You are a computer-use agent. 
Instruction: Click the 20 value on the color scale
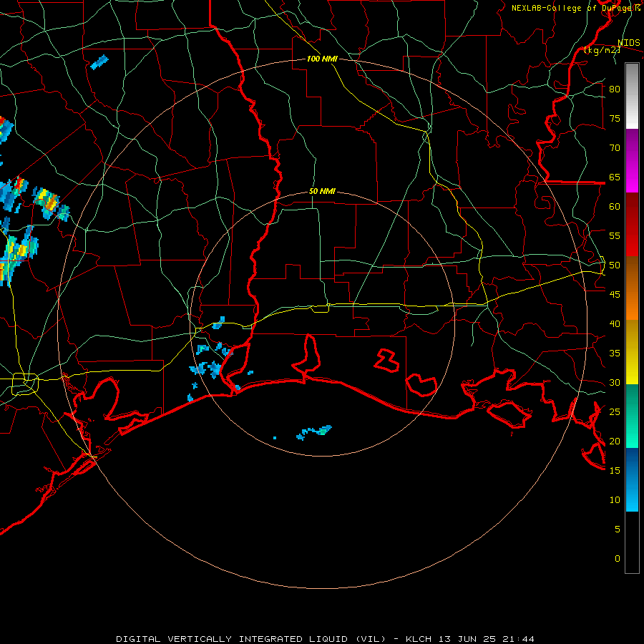click(615, 441)
